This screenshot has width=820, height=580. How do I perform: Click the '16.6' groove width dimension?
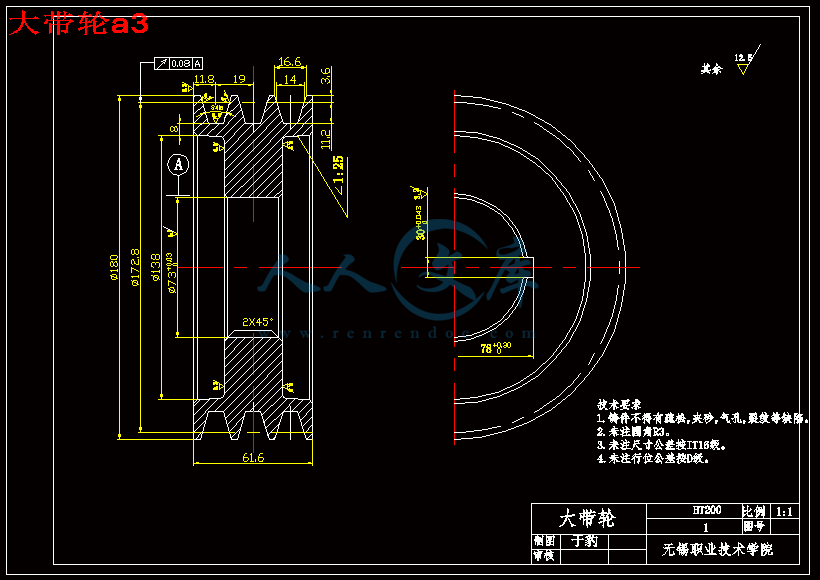[290, 62]
